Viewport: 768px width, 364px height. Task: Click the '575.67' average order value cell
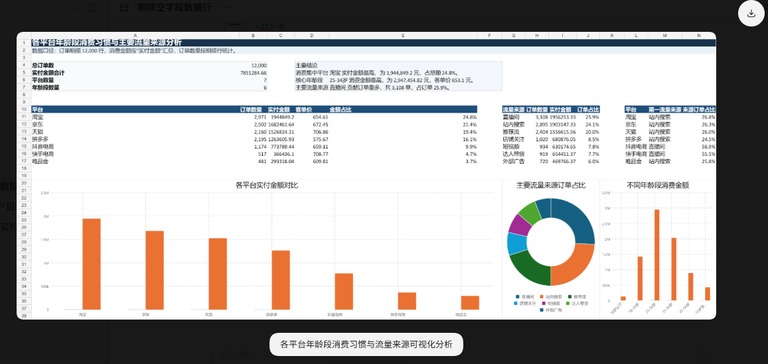tap(320, 139)
